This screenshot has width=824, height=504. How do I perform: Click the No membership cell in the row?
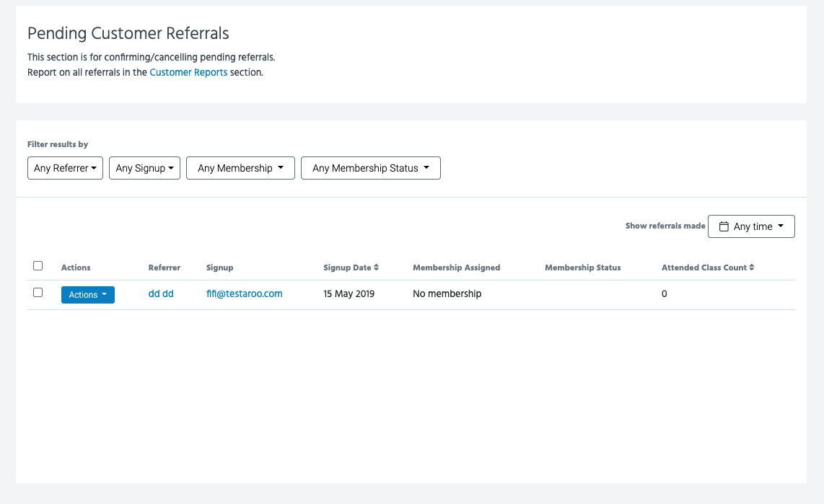447,294
